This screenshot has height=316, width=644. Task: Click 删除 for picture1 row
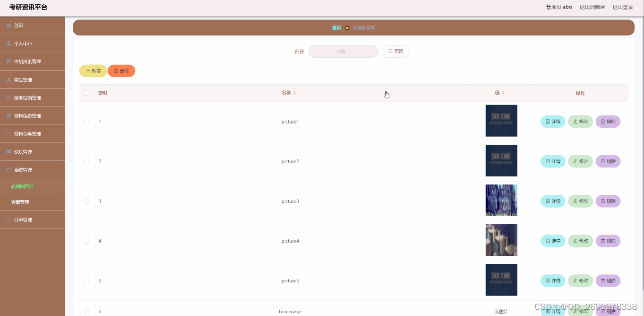[x=608, y=122]
